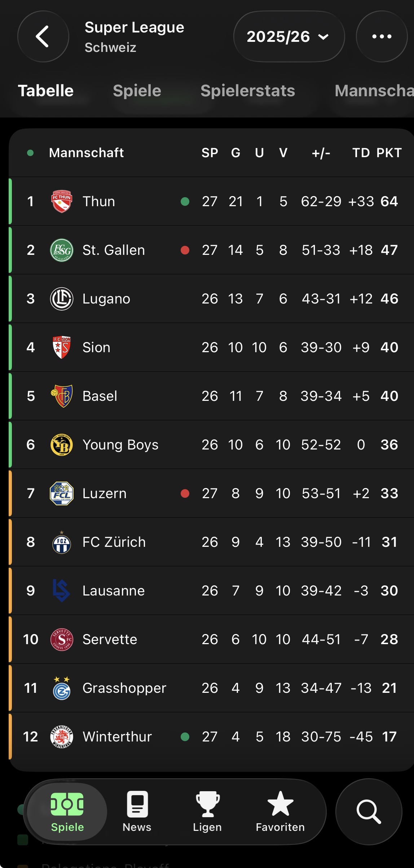Tap the FC Thun club crest
414x868 pixels.
62,201
